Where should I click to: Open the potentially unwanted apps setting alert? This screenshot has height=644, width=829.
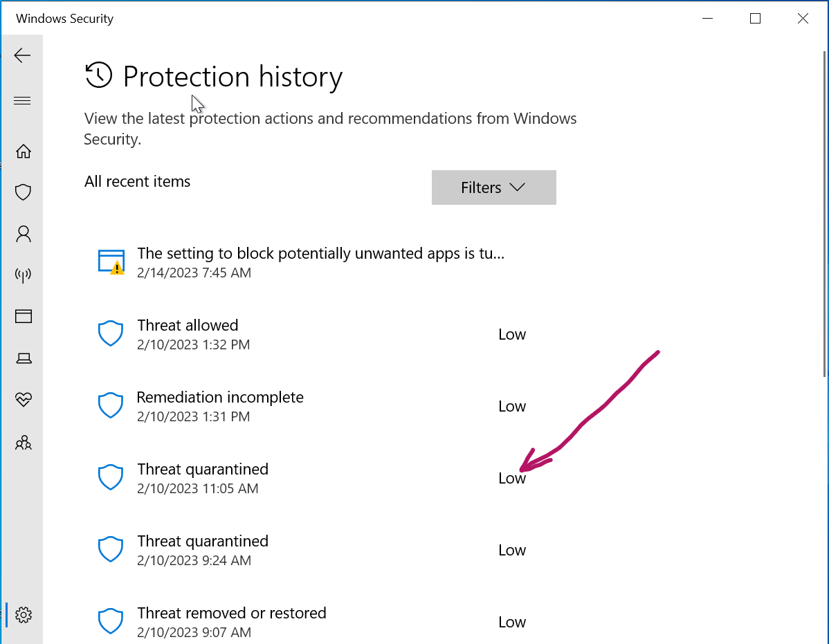click(320, 262)
